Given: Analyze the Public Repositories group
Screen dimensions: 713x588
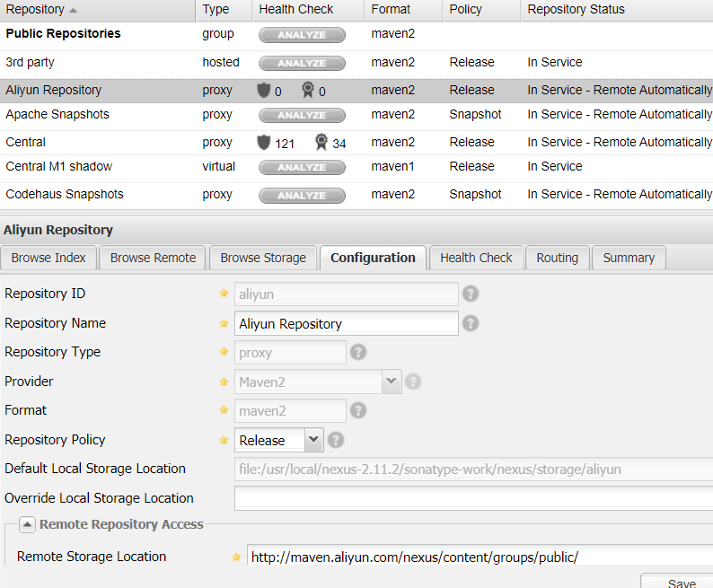Looking at the screenshot, I should [302, 35].
